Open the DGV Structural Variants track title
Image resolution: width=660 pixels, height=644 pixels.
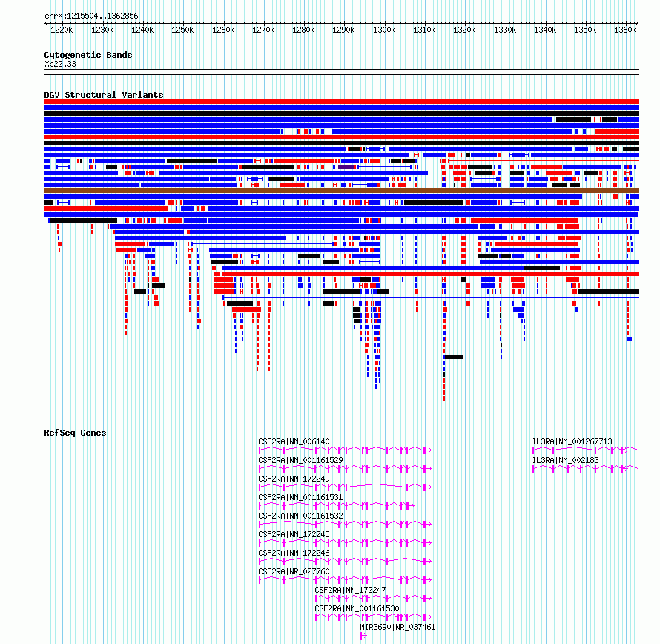pos(104,95)
